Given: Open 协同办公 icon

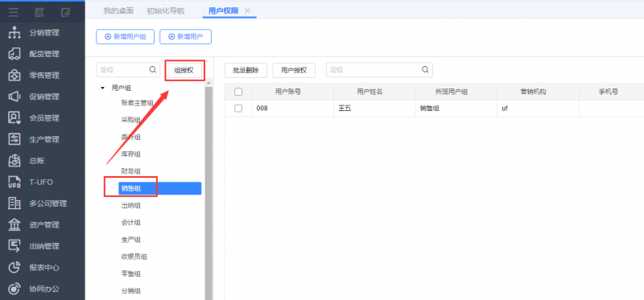Looking at the screenshot, I should [14, 289].
